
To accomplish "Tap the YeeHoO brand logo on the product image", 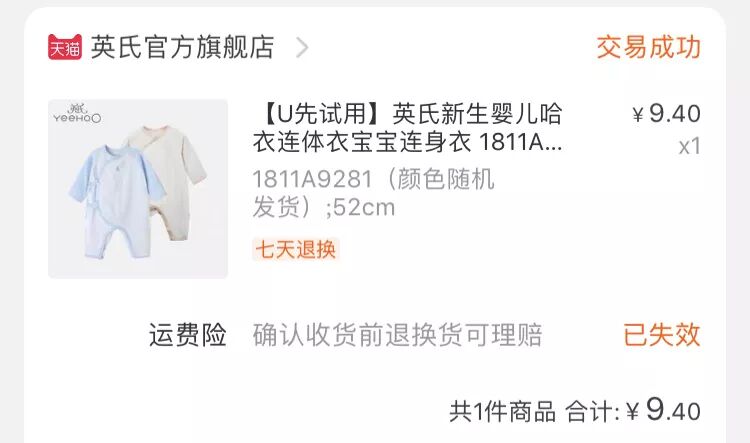I will (77, 113).
